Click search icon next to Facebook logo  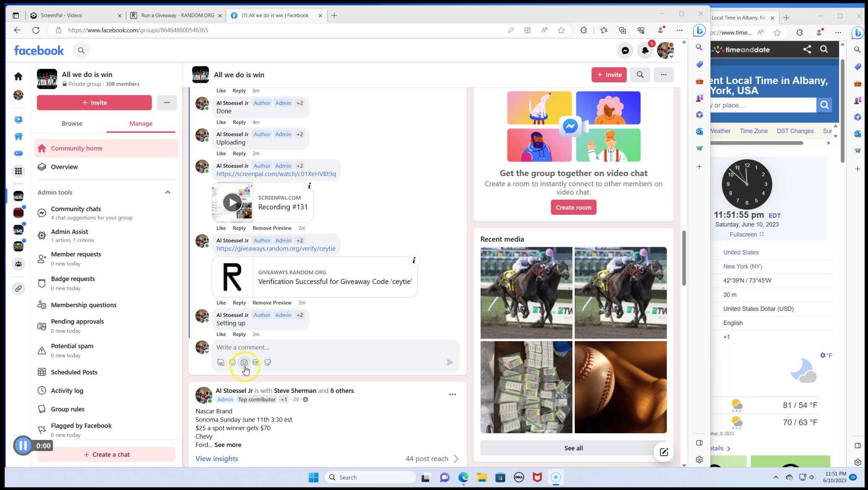81,50
